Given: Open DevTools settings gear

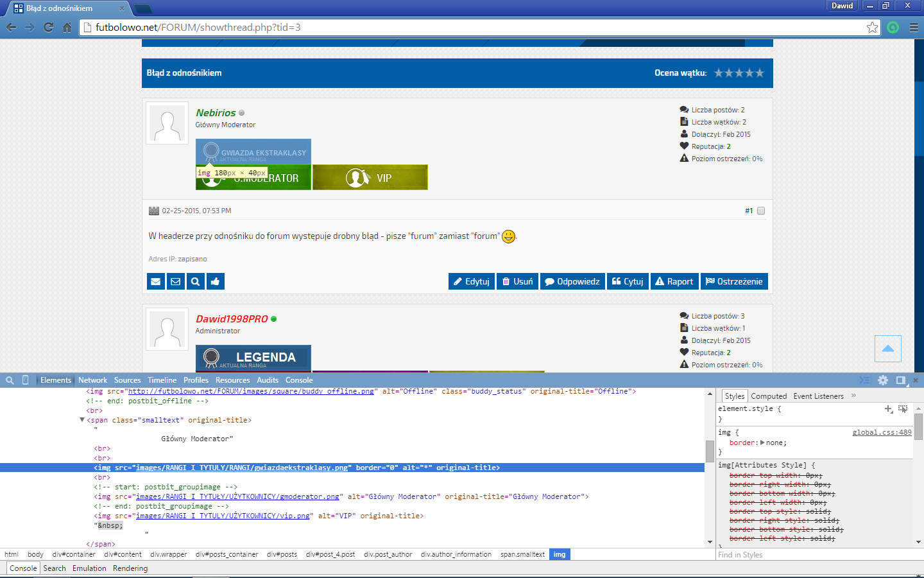Looking at the screenshot, I should (883, 380).
